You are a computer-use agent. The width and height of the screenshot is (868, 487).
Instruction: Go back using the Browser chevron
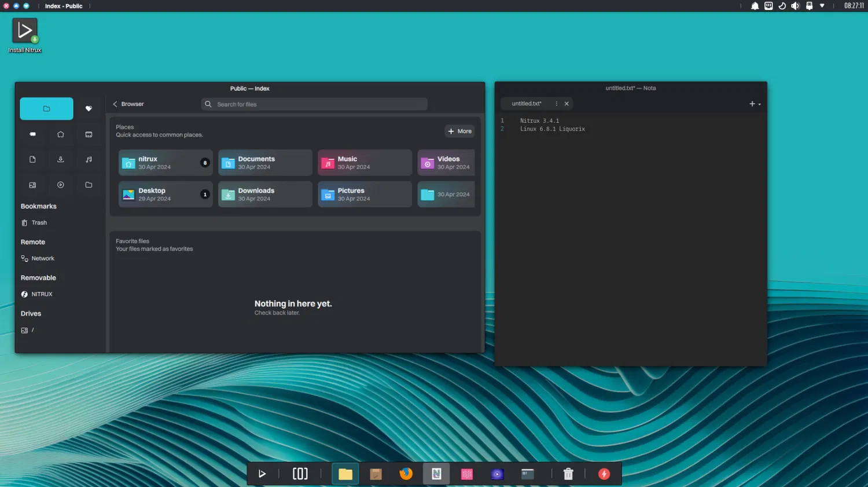[x=115, y=104]
